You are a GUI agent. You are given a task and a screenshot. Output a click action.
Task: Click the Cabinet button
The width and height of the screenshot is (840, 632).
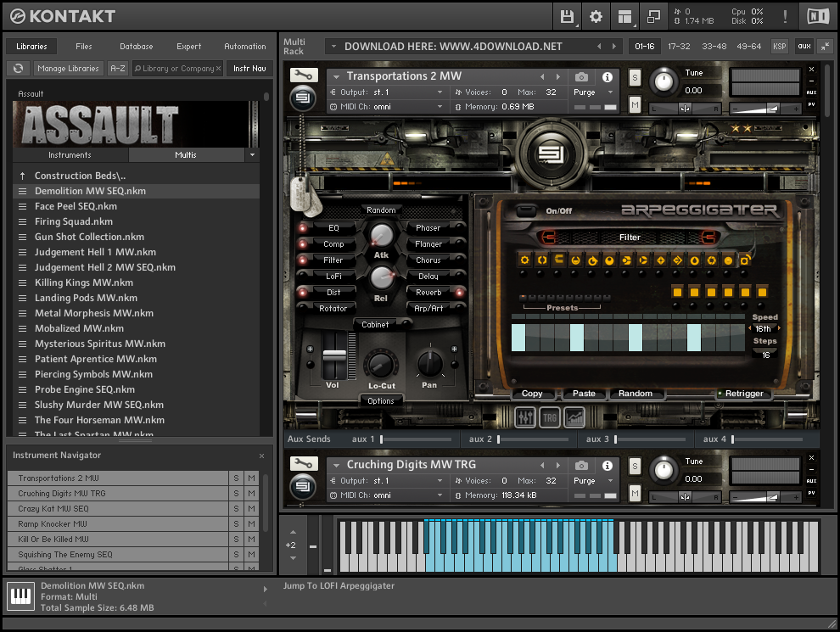click(375, 325)
